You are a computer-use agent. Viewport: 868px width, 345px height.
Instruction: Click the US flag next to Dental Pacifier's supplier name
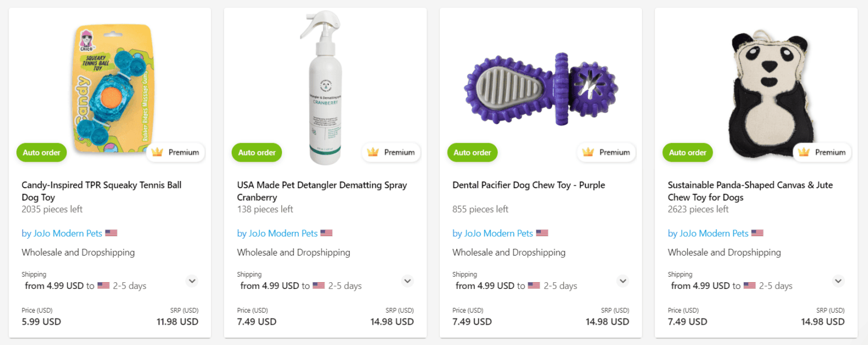(x=542, y=232)
